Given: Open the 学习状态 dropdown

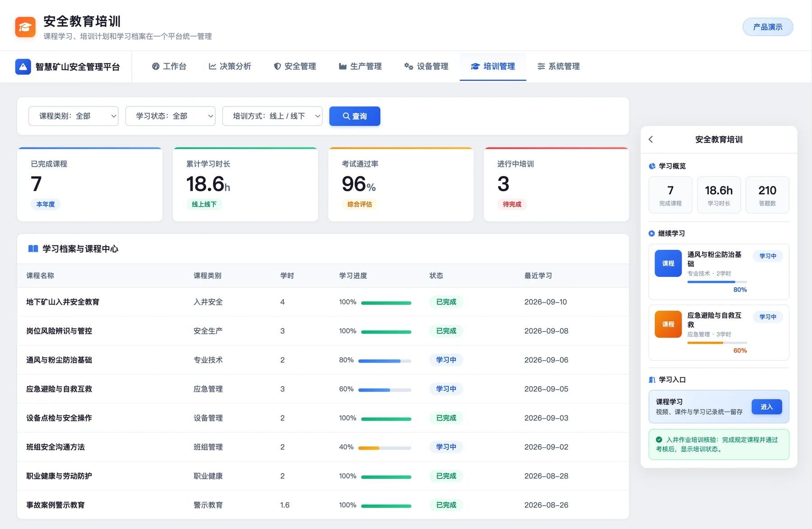Looking at the screenshot, I should (x=171, y=116).
